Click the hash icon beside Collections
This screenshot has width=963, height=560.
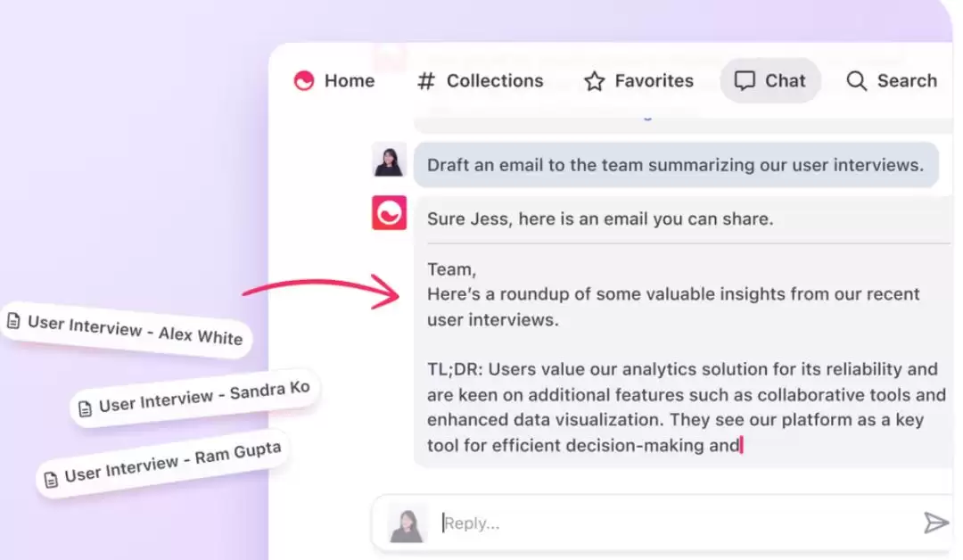click(x=425, y=81)
